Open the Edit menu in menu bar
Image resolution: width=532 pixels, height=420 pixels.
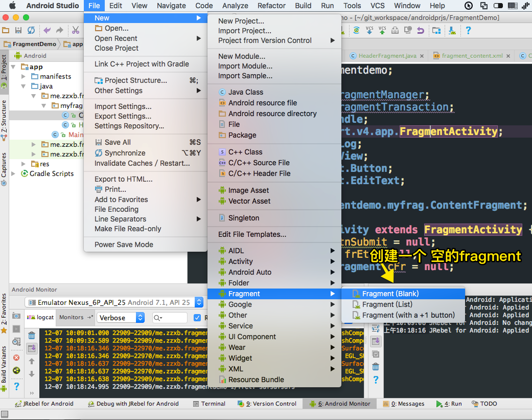115,6
